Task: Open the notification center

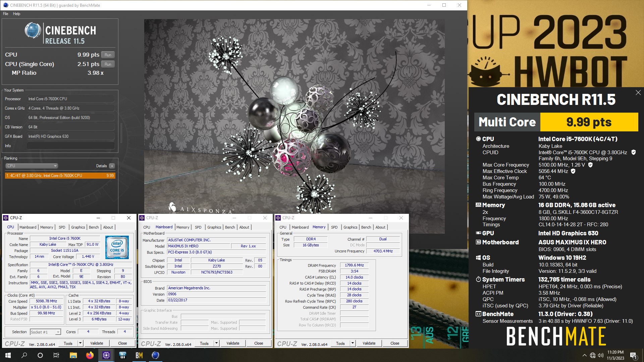Action: coord(634,355)
